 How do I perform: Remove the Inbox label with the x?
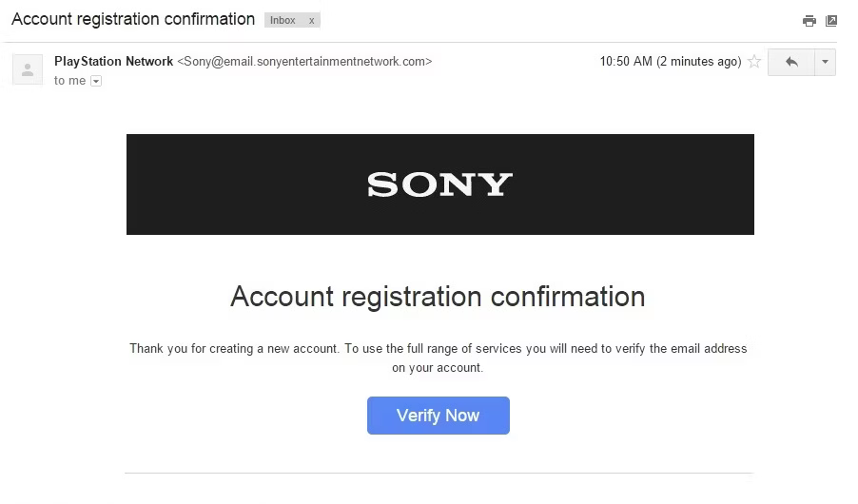(x=311, y=20)
